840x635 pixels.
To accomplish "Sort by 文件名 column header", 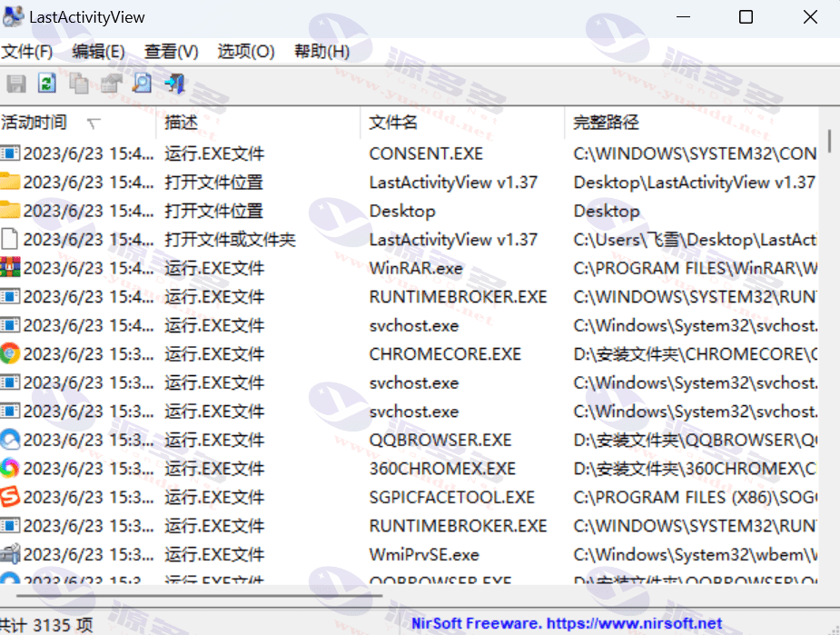I will [x=462, y=123].
